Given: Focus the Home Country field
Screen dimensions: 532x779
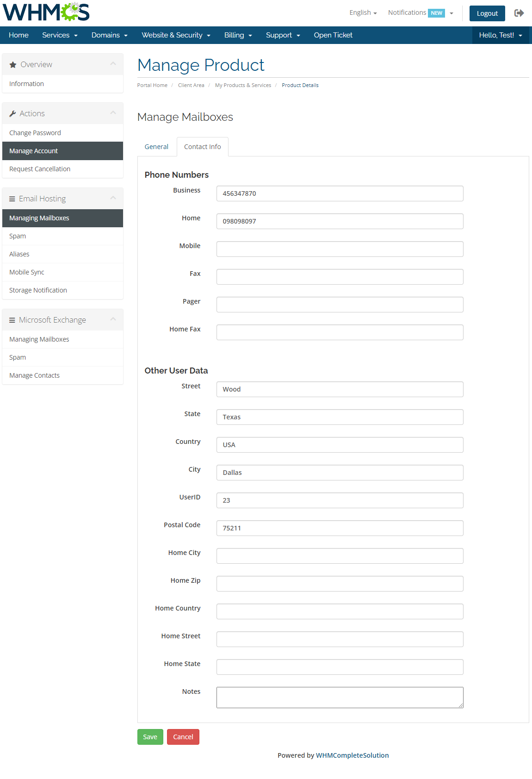Looking at the screenshot, I should 340,611.
